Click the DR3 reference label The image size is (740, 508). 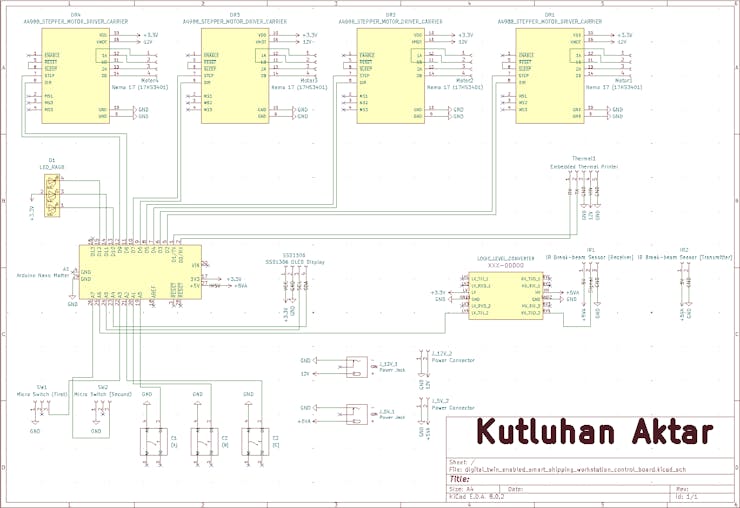click(x=235, y=15)
